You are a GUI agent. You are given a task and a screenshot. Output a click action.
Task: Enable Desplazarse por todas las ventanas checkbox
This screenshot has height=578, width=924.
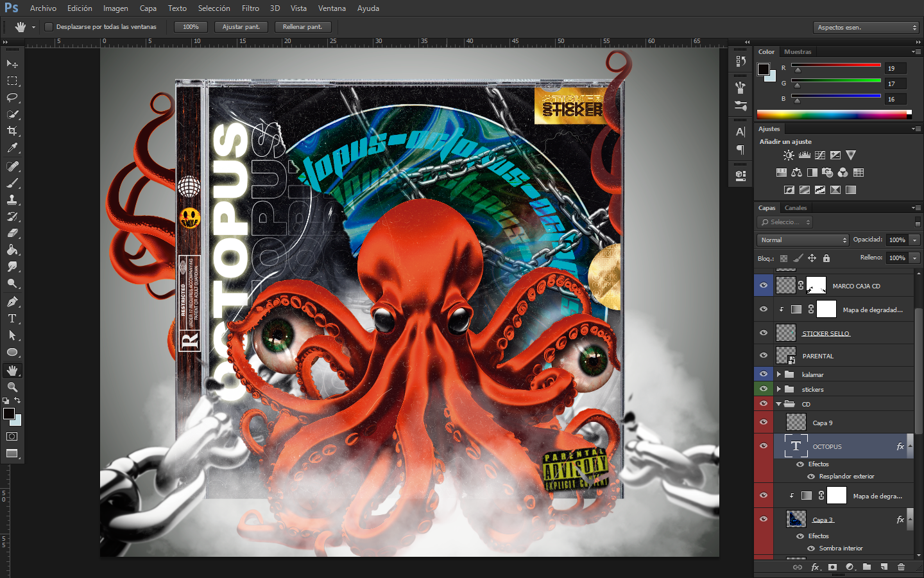(x=49, y=27)
